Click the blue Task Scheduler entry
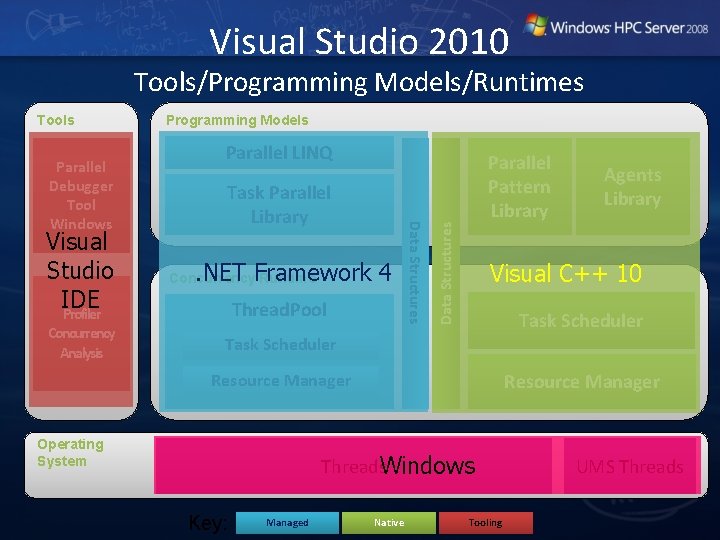 [280, 344]
